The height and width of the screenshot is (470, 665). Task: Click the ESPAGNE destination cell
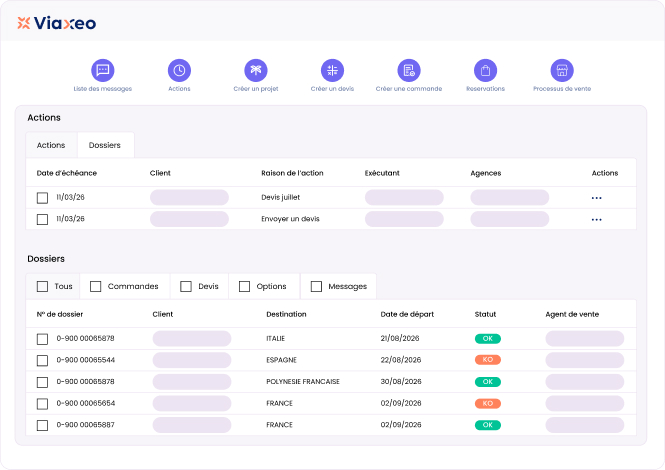point(282,360)
